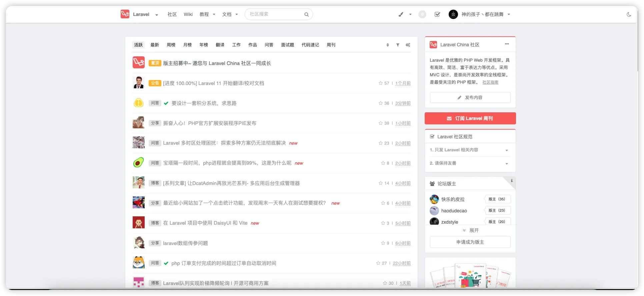Click the filter funnel icon
The width and height of the screenshot is (644, 296).
point(398,45)
